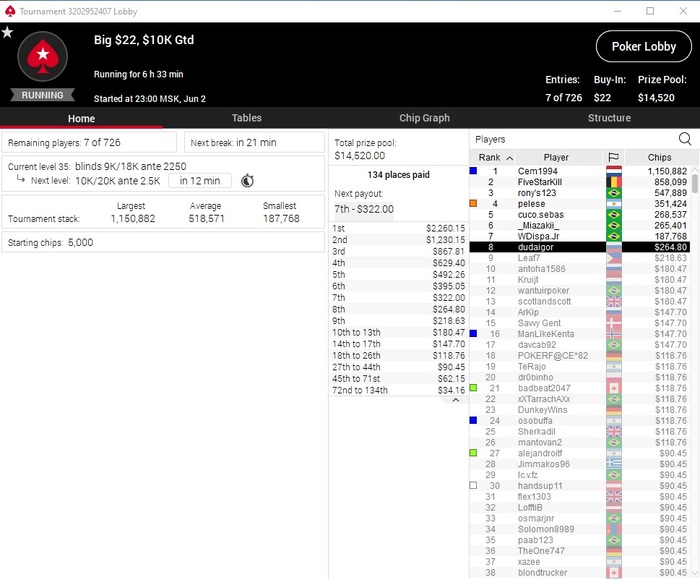Image resolution: width=700 pixels, height=580 pixels.
Task: Click the RUNNING status badge
Action: pyautogui.click(x=42, y=95)
